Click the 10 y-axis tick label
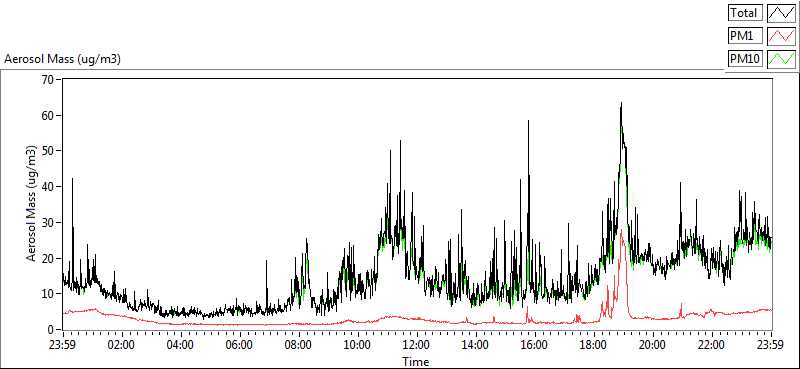The height and width of the screenshot is (369, 800). point(48,294)
